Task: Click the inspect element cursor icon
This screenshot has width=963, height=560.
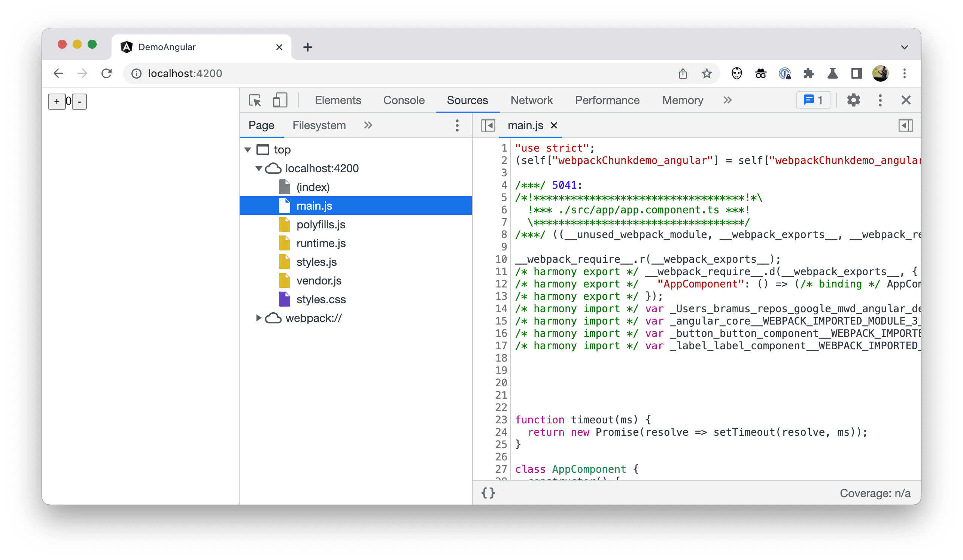Action: pos(255,101)
